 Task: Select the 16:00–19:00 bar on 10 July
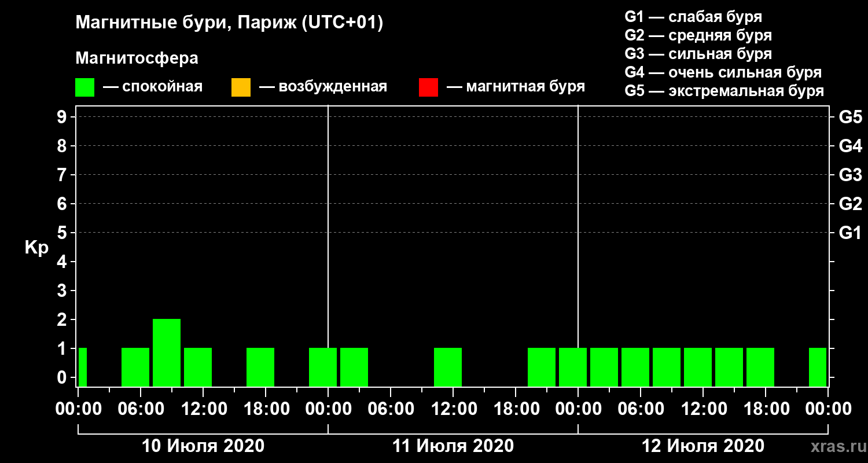point(260,367)
